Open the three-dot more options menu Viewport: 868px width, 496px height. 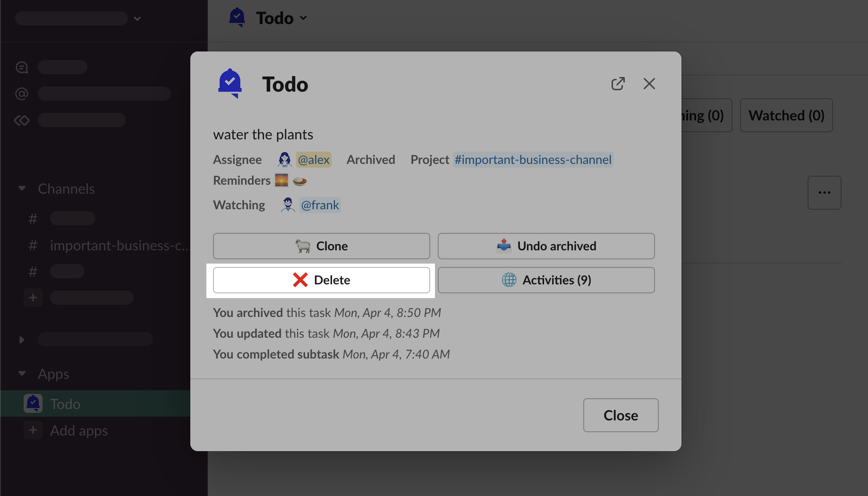(x=824, y=193)
